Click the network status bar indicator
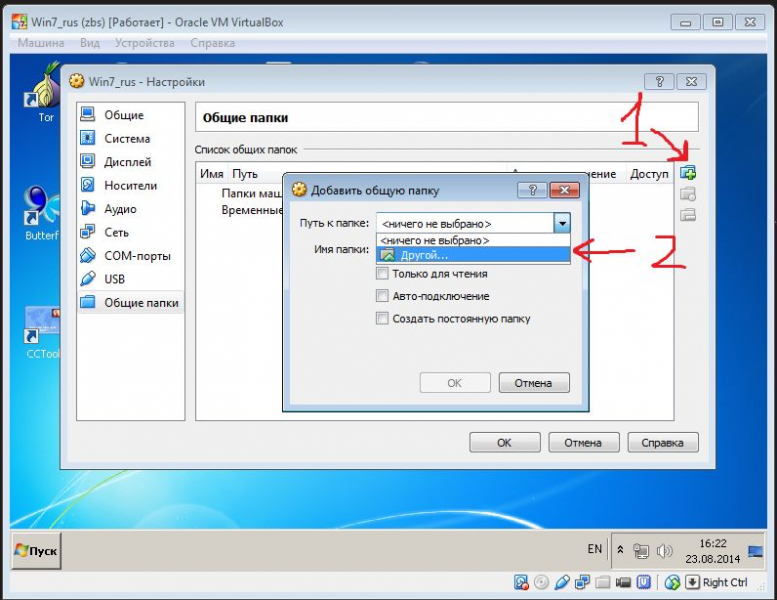Screen dimensions: 777x600 tap(582, 582)
